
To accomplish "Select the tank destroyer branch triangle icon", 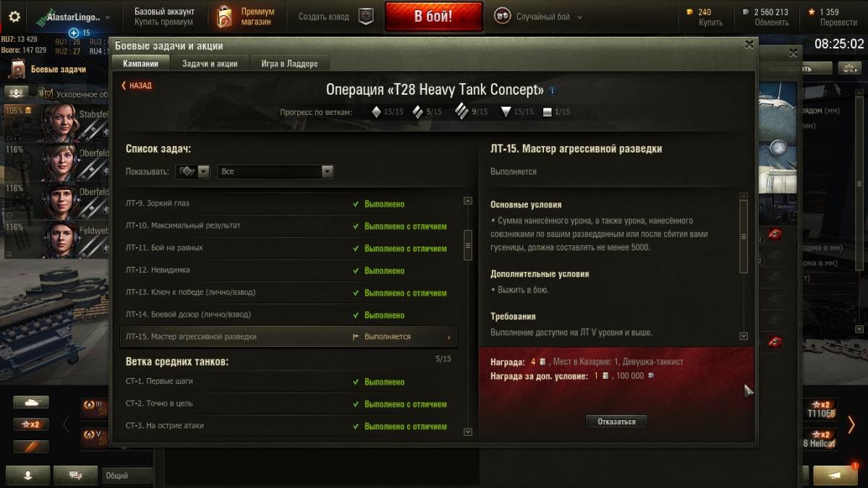I will pos(506,111).
